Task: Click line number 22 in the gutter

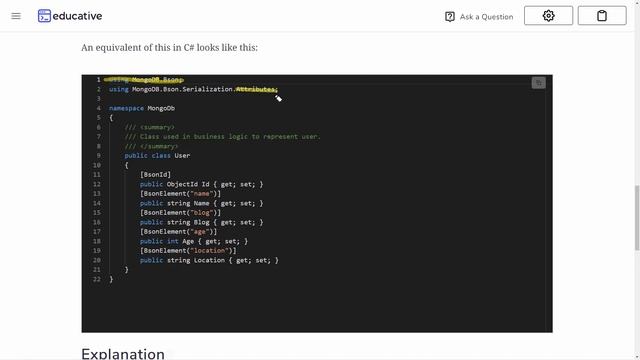Action: [x=96, y=279]
